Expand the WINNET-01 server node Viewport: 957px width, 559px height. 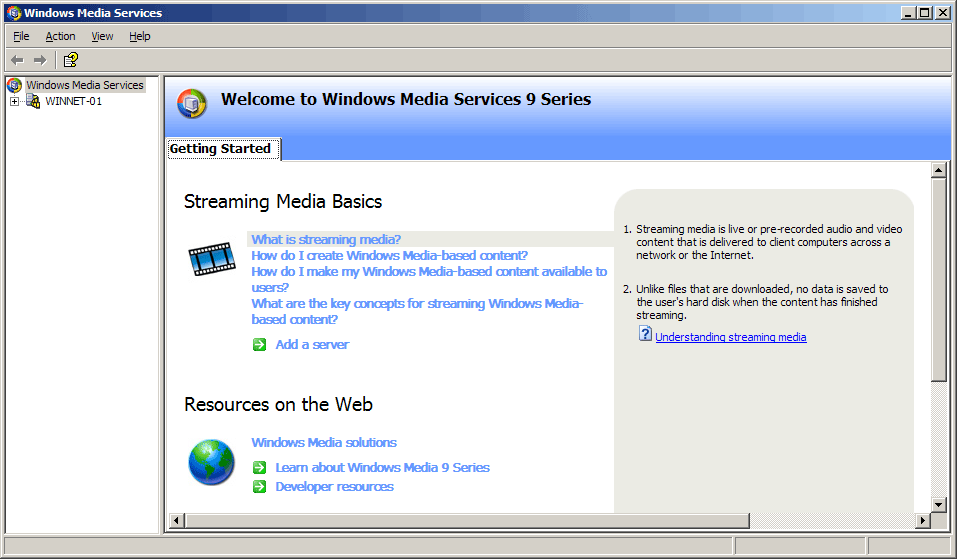14,101
